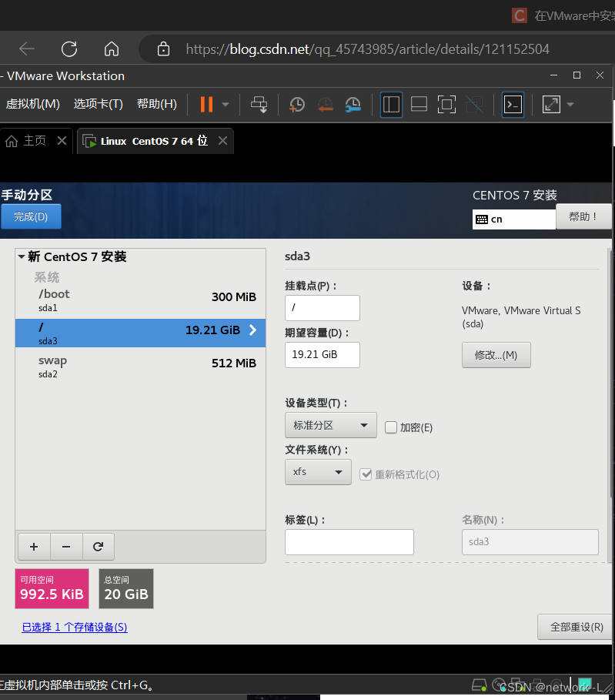Click the 期望容量(D) capacity field
The image size is (615, 700).
(x=323, y=355)
